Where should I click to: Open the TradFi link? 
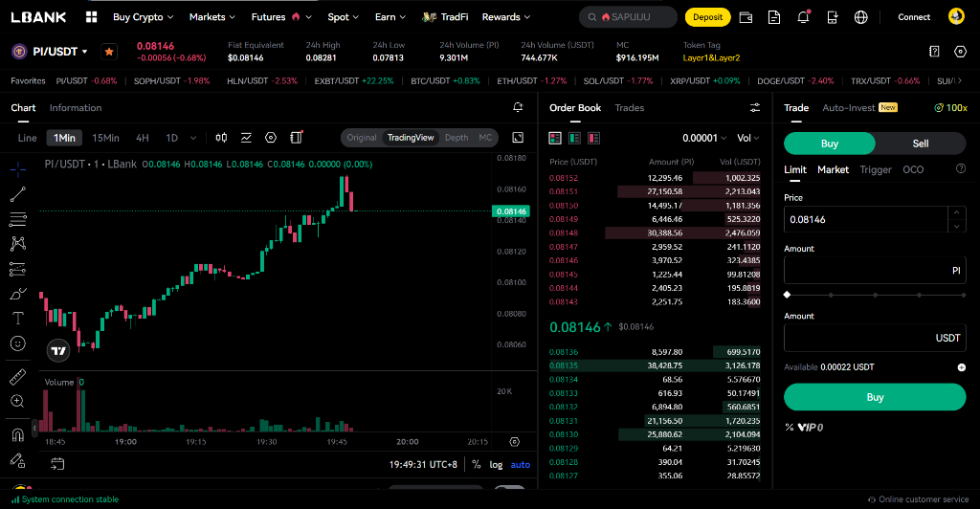click(446, 17)
